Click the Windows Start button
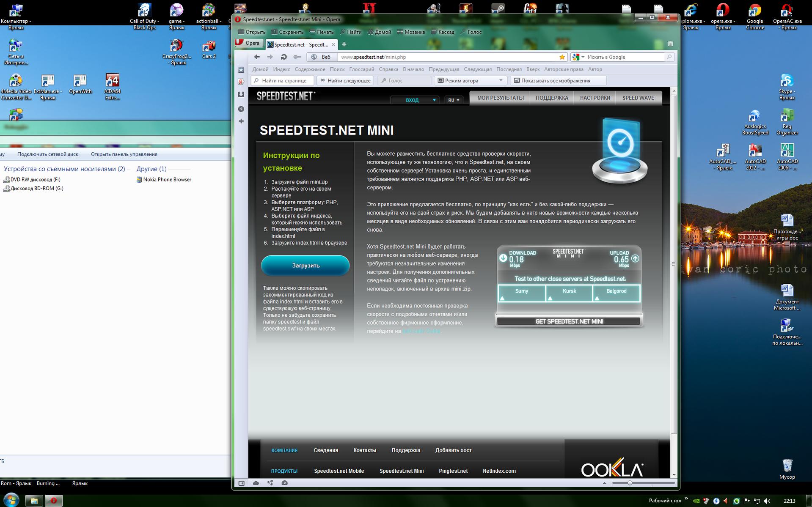812x507 pixels. 11,500
